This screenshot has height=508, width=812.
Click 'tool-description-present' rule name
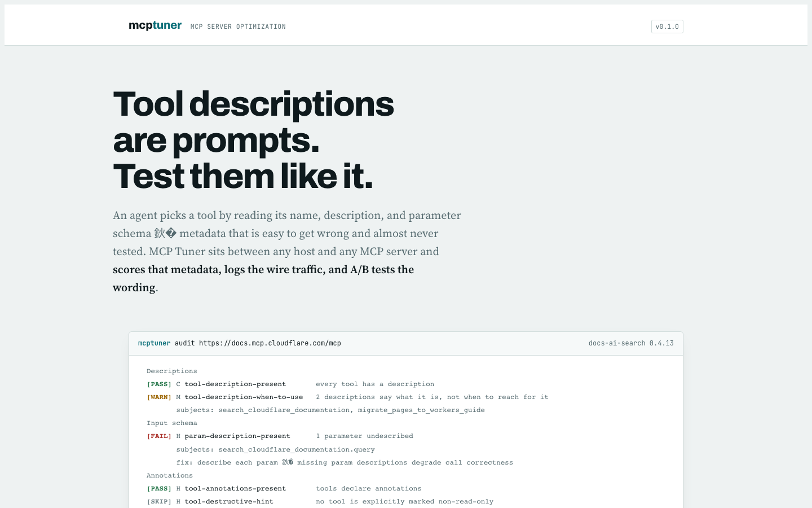point(235,384)
